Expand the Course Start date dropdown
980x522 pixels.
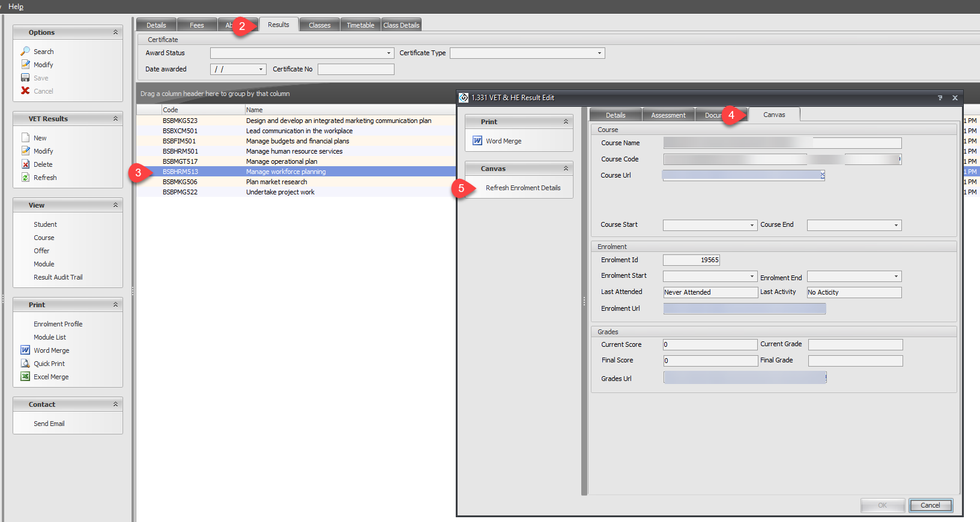click(752, 226)
